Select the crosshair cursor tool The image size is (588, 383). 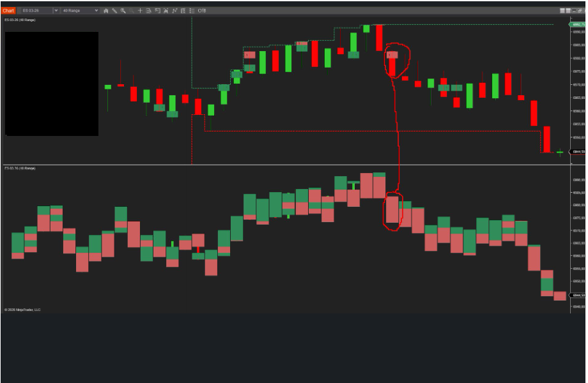[x=140, y=11]
